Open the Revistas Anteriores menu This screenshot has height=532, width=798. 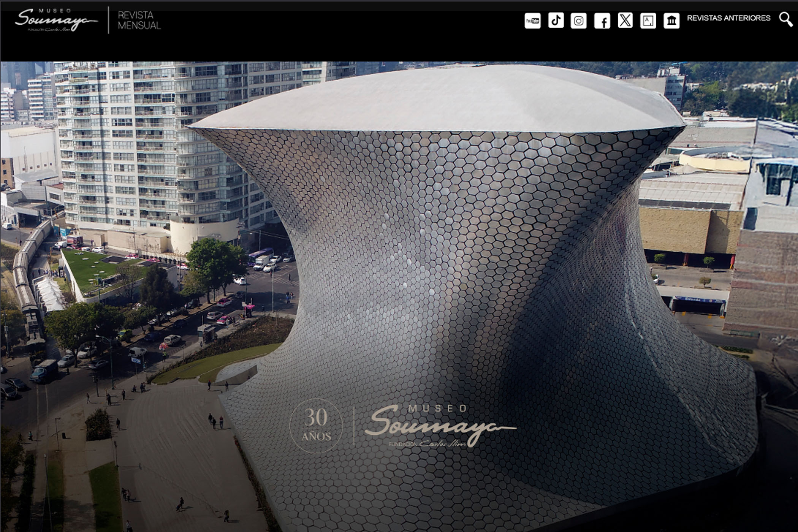[728, 18]
